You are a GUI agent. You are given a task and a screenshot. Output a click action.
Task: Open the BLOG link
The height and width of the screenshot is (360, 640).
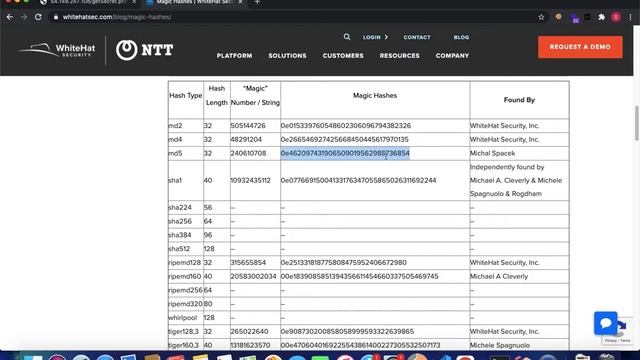(x=461, y=37)
